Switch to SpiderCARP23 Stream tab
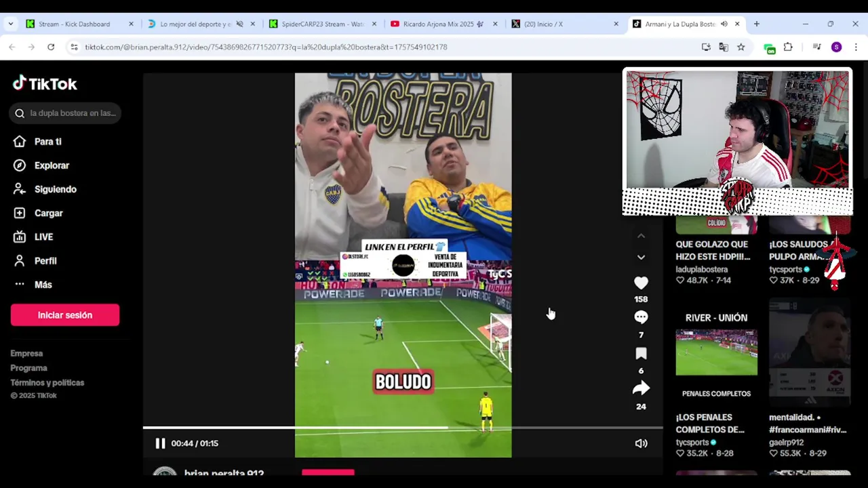The height and width of the screenshot is (488, 868). (322, 24)
